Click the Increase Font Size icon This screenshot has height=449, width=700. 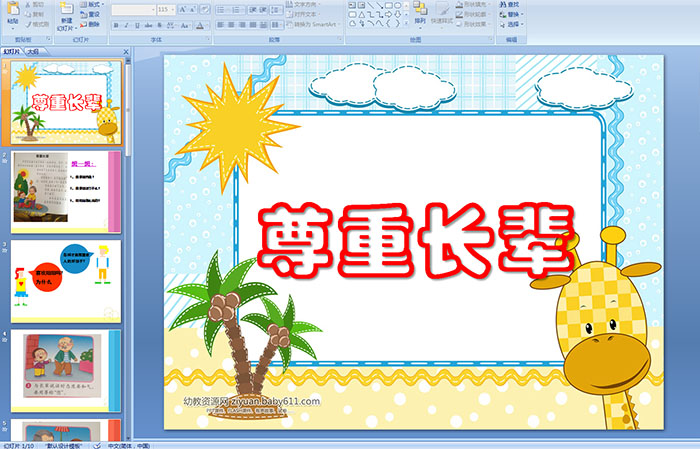pos(181,9)
